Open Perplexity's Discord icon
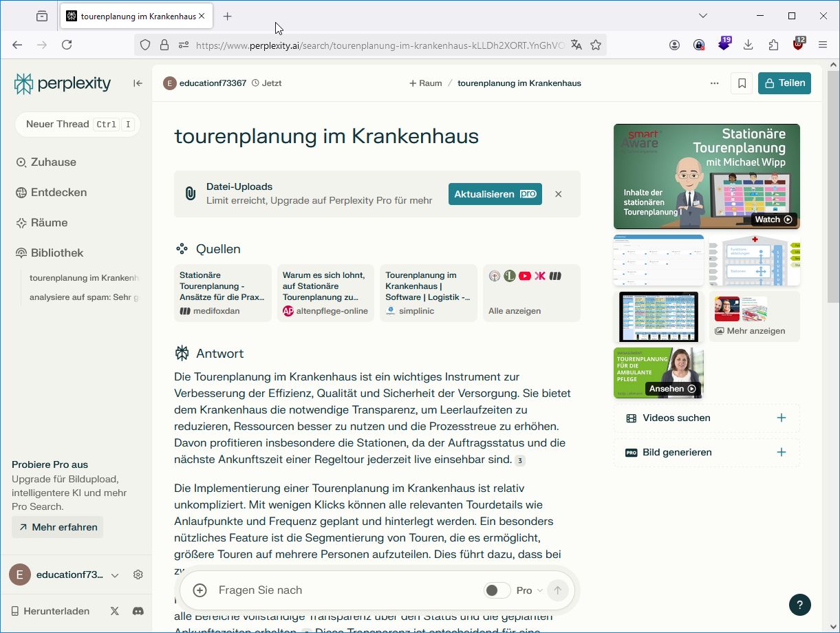840x633 pixels. (x=138, y=611)
